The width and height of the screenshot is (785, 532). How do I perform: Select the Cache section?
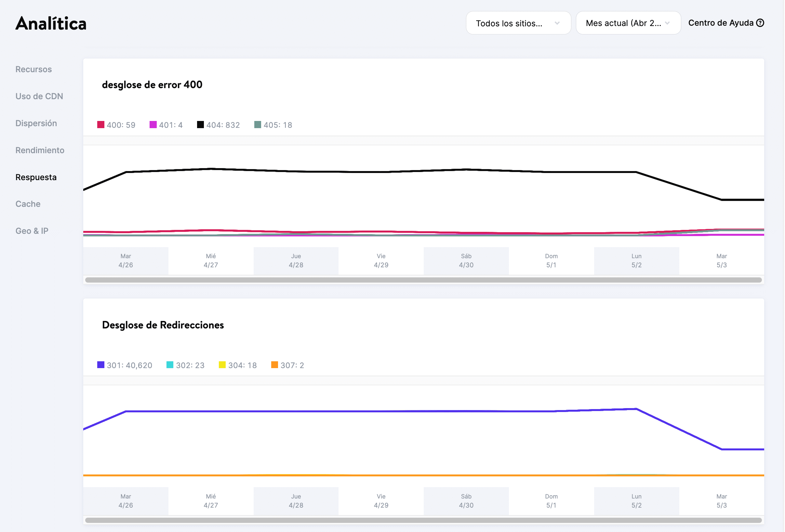tap(28, 204)
